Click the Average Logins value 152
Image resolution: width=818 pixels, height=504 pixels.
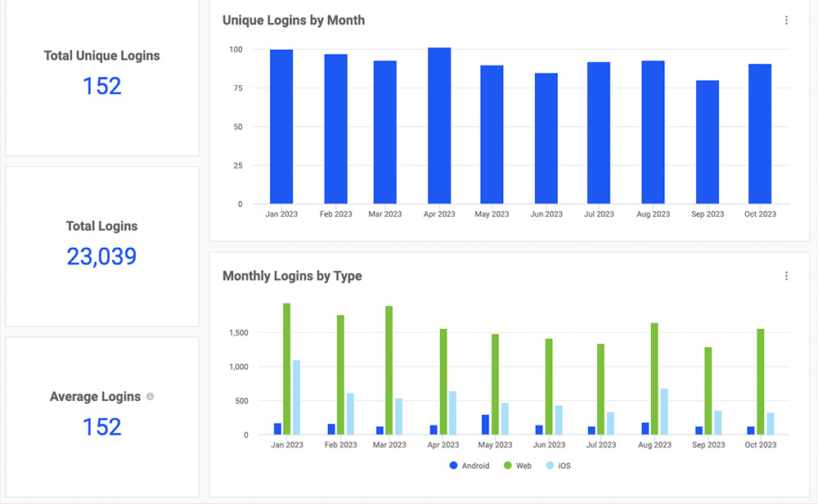[x=102, y=426]
